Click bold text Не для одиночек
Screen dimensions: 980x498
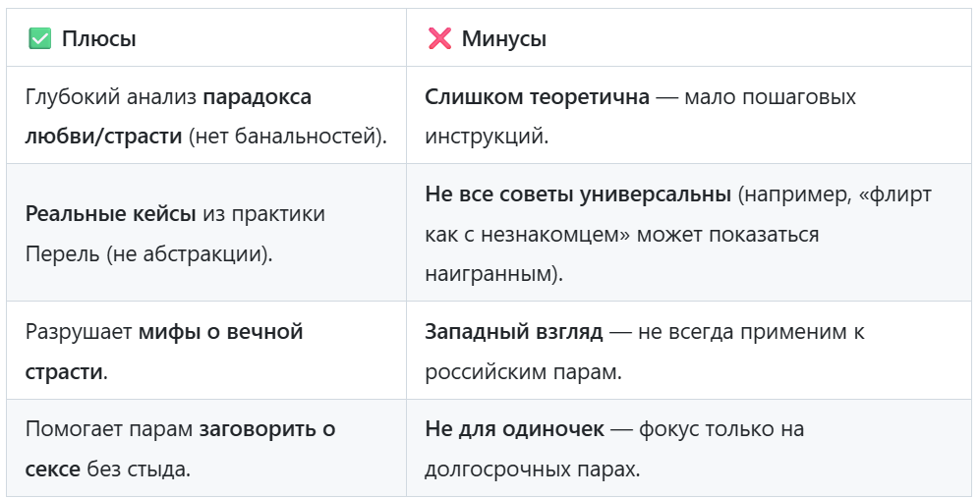(x=514, y=428)
